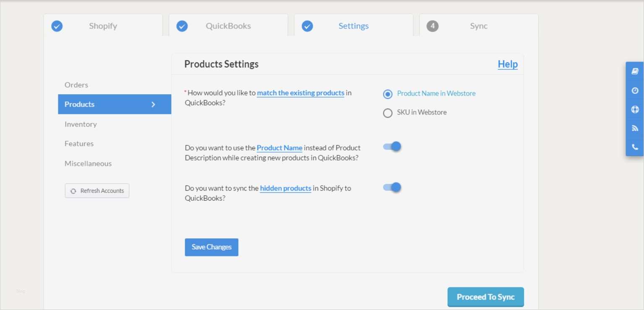The height and width of the screenshot is (310, 644).
Task: Select the Product Name in Webstore option
Action: [388, 94]
